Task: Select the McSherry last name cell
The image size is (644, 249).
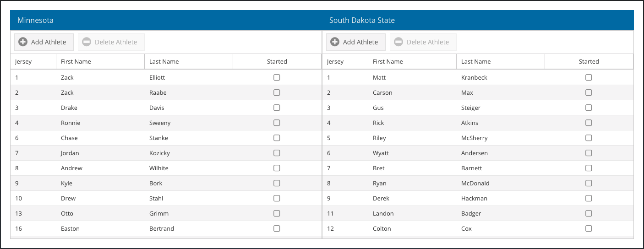Action: 501,138
